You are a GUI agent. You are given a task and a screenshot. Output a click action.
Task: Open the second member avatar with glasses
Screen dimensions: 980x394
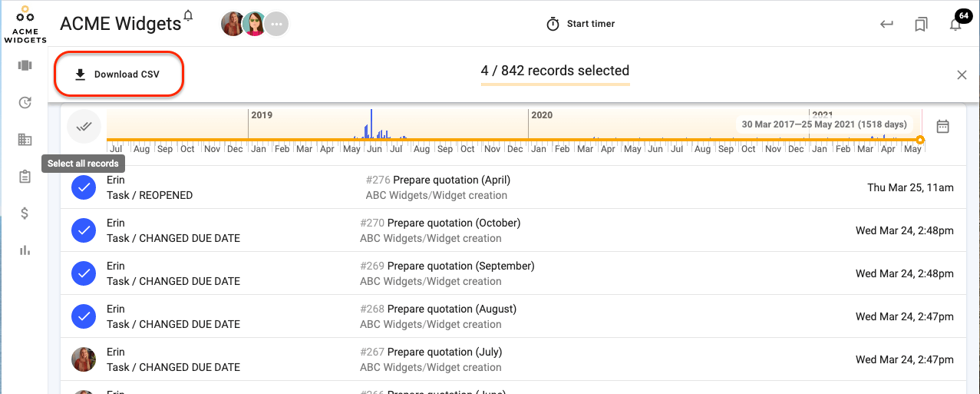(254, 24)
